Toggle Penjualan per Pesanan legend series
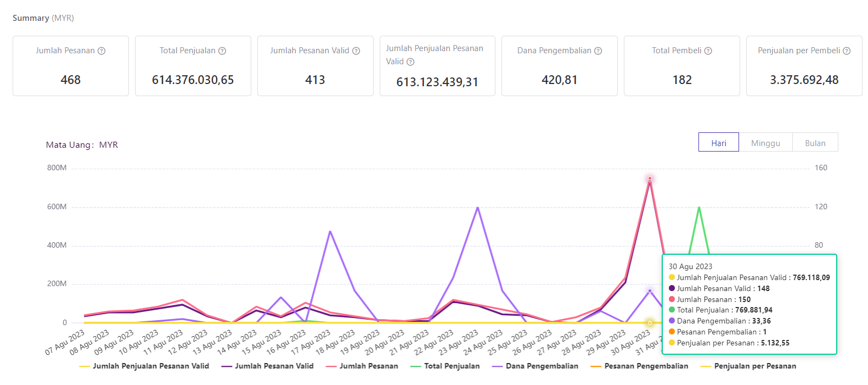Viewport: 868px width, 385px height. click(x=748, y=366)
